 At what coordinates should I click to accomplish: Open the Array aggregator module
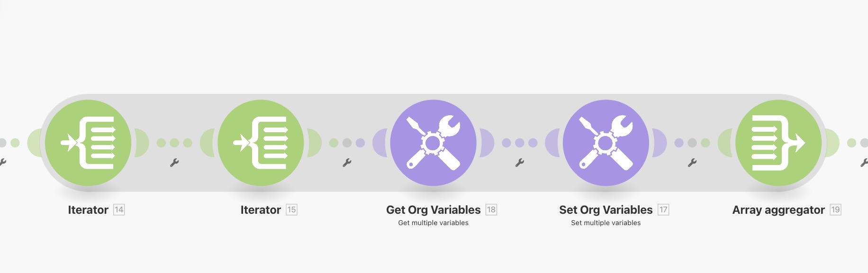(x=778, y=143)
